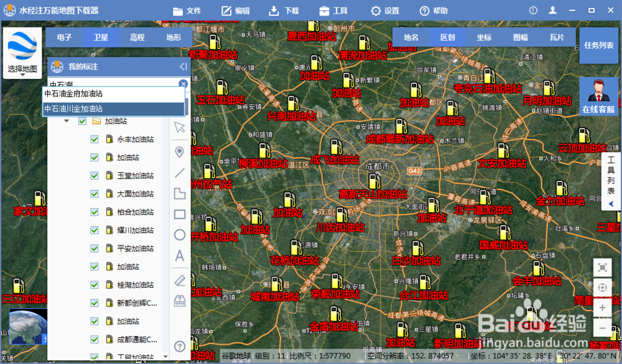This screenshot has width=622, height=364.
Task: Open the help question-mark tool
Action: point(180,347)
